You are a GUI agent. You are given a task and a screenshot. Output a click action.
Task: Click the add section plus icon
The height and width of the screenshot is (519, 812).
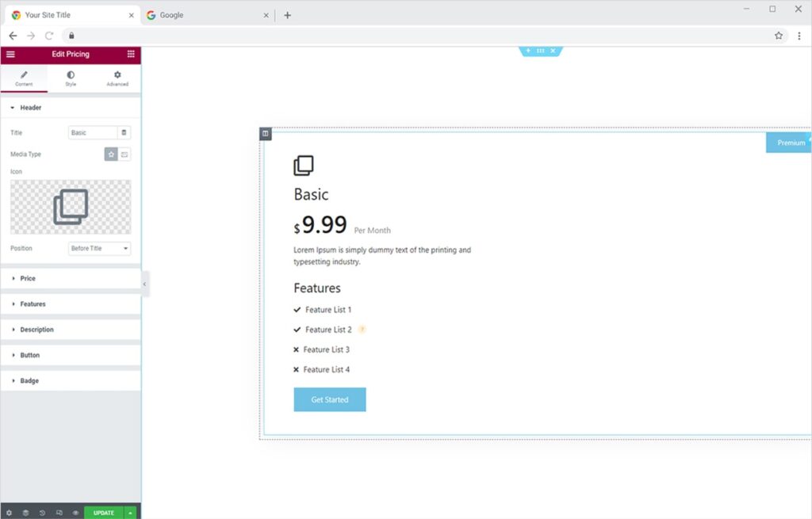click(528, 51)
